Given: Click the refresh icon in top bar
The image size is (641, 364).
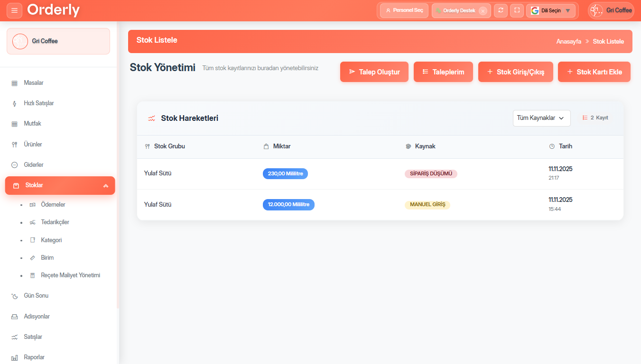Looking at the screenshot, I should [501, 10].
